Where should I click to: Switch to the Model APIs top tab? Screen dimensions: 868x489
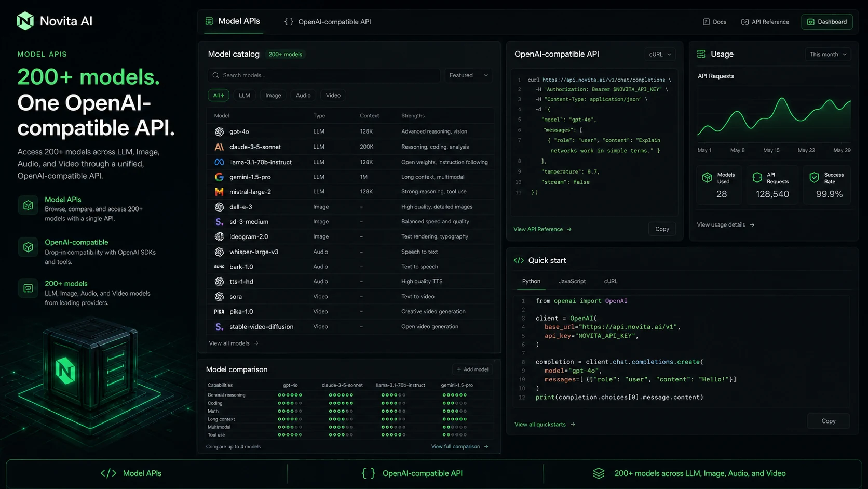point(233,21)
